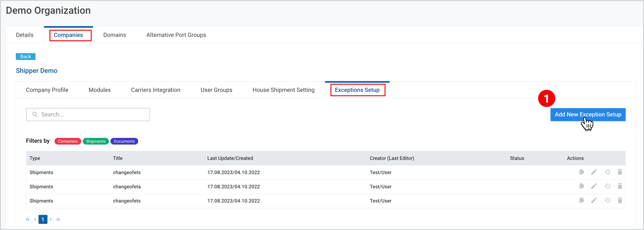Click the Status column header
Image resolution: width=644 pixels, height=230 pixels.
517,158
